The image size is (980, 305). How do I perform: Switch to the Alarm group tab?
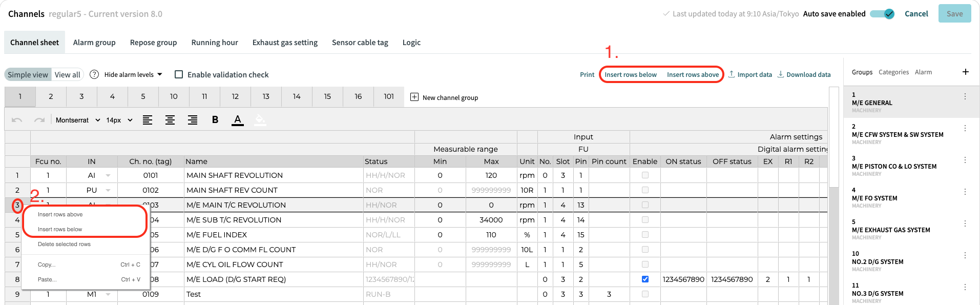(94, 43)
